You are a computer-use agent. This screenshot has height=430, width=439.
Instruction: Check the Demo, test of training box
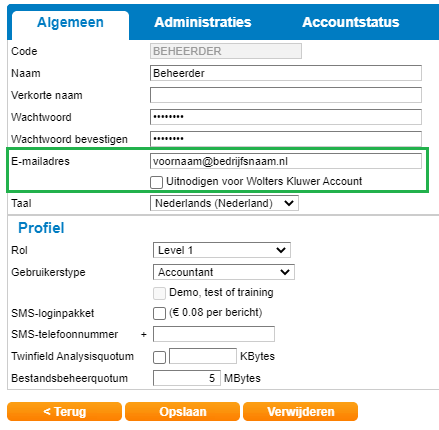159,293
